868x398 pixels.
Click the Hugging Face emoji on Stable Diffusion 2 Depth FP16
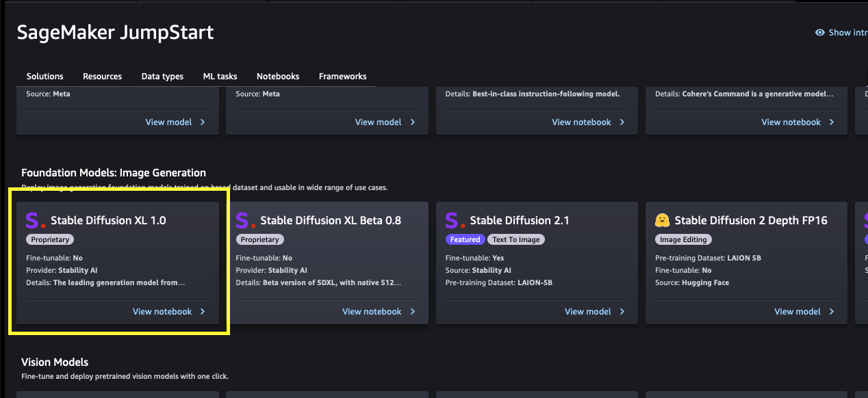click(x=662, y=220)
